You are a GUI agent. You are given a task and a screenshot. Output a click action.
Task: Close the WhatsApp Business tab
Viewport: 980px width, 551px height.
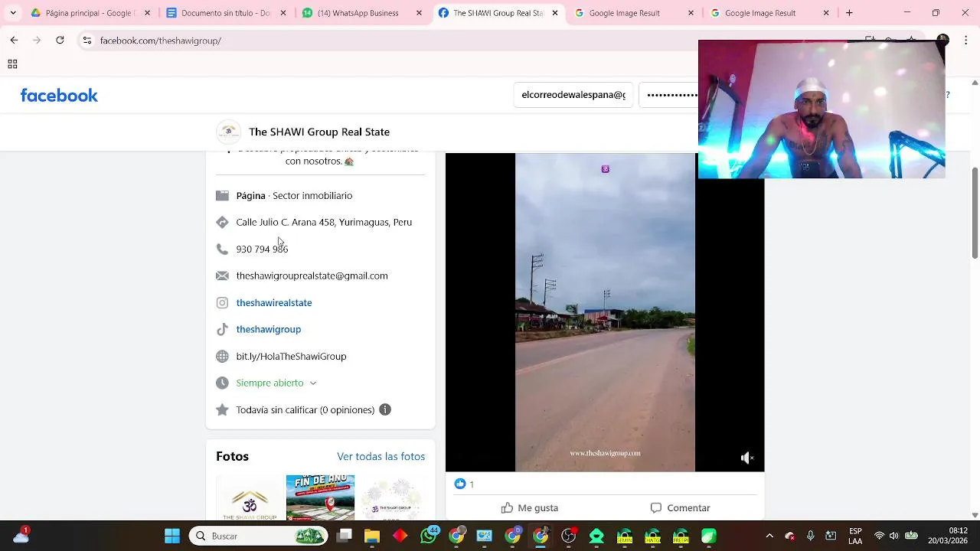coord(419,13)
